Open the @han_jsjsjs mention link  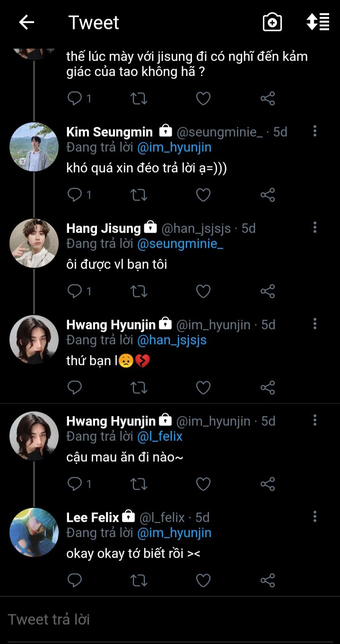(x=172, y=340)
